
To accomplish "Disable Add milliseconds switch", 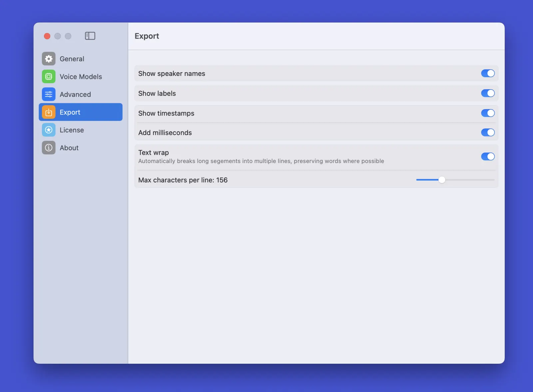I will coord(488,132).
